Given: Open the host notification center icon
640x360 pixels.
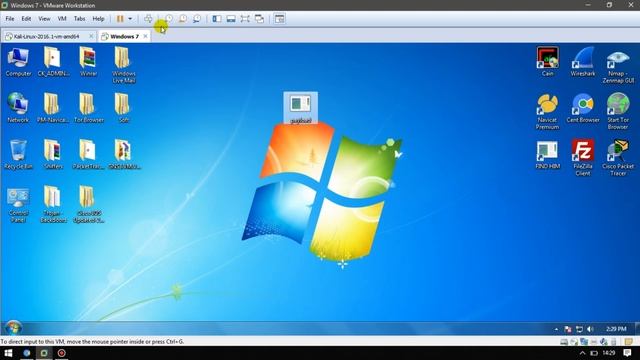Looking at the screenshot, I should [627, 353].
